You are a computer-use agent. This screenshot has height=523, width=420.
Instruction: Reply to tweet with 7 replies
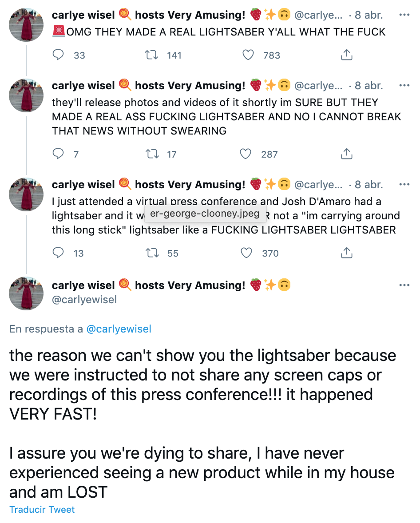pyautogui.click(x=59, y=154)
